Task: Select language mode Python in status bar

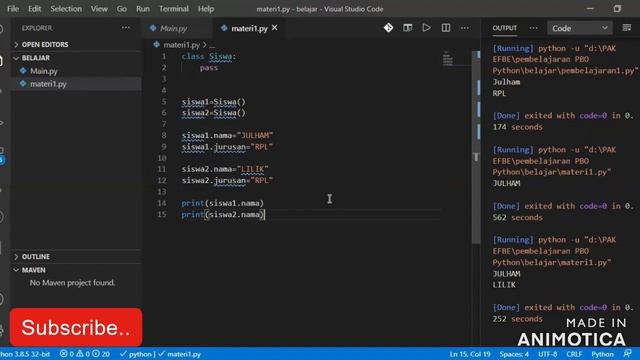Action: pyautogui.click(x=602, y=354)
